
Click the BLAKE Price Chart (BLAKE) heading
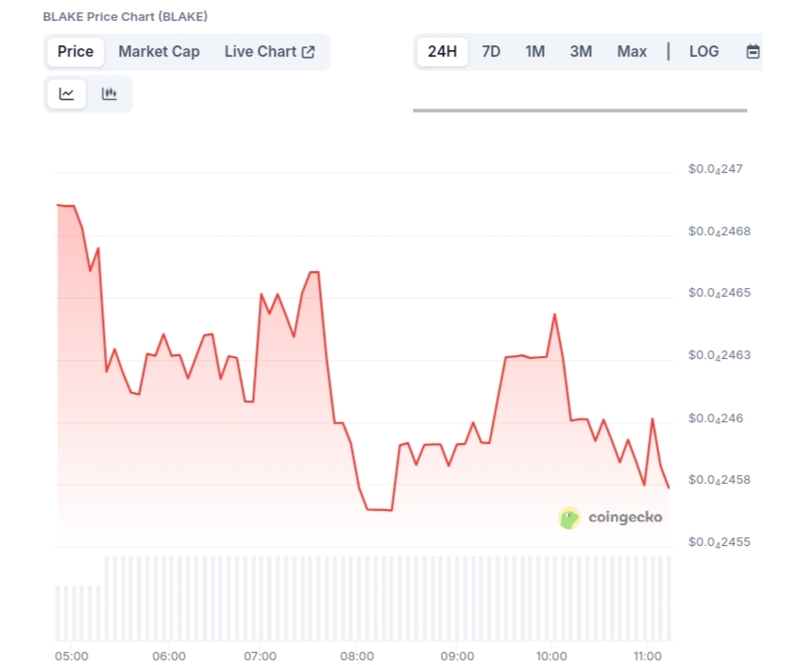click(126, 17)
